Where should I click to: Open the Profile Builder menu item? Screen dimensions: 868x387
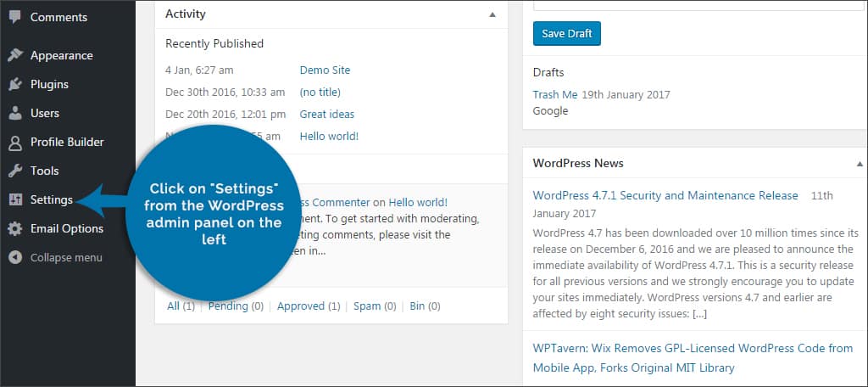[68, 142]
